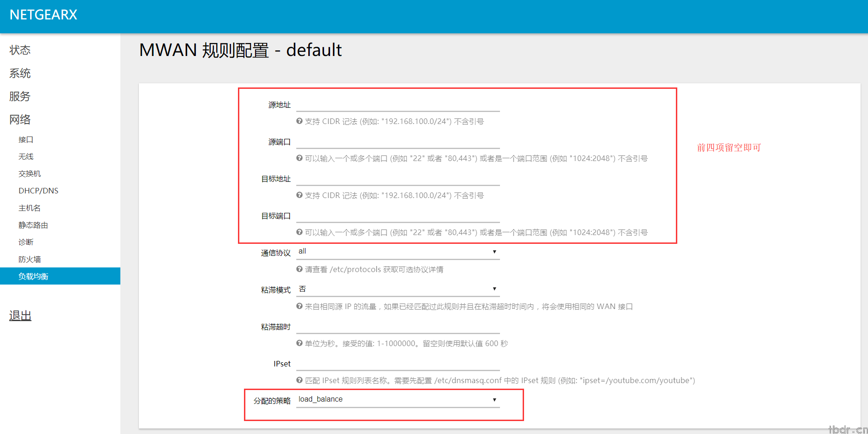Open the 状态 menu in sidebar
Viewport: 868px width, 434px height.
(20, 50)
